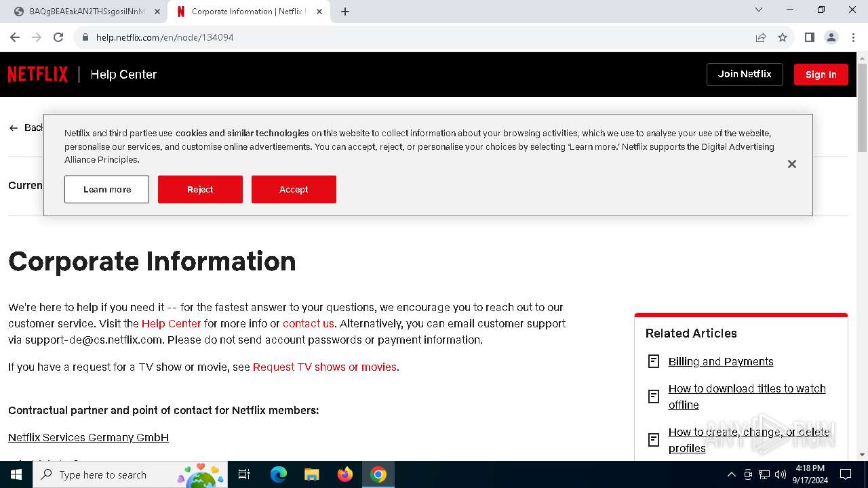Launch Microsoft Edge from the taskbar
Image resolution: width=868 pixels, height=488 pixels.
279,474
